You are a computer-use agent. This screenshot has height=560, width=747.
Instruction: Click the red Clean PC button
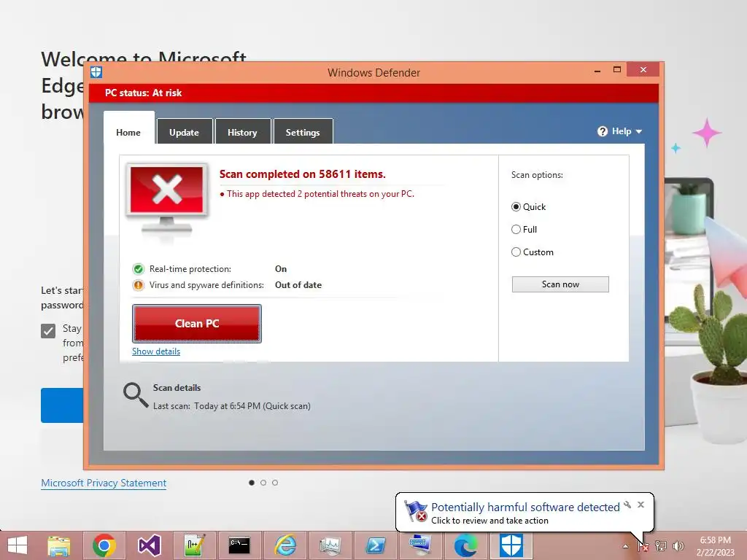pyautogui.click(x=197, y=324)
